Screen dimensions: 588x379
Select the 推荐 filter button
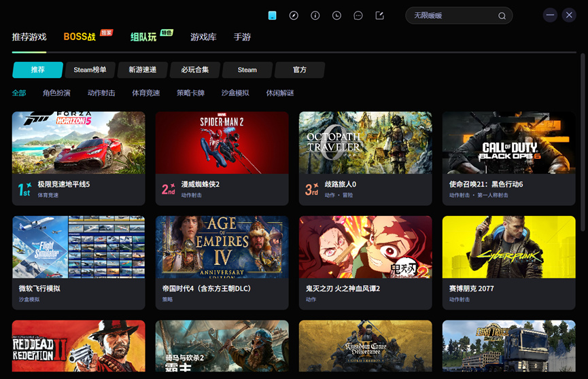pos(37,70)
